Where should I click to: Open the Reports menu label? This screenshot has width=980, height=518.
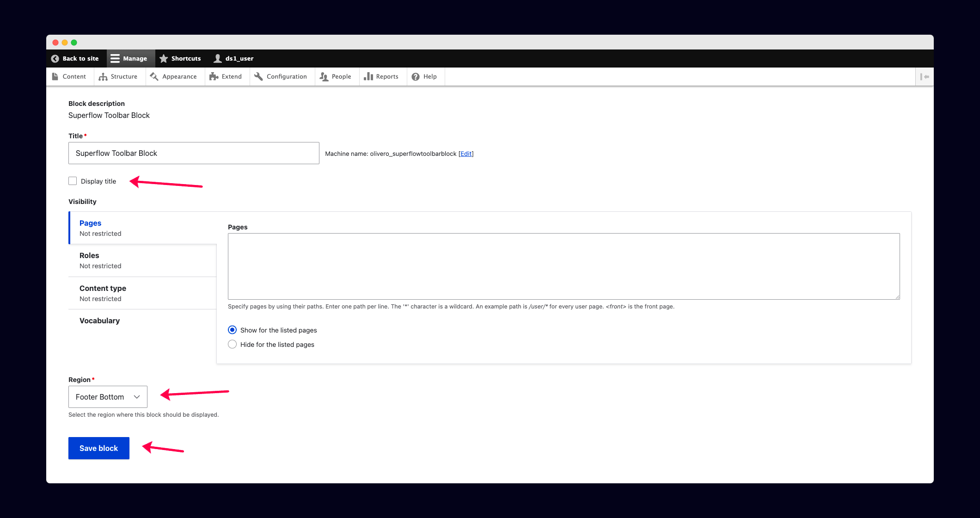pos(387,77)
